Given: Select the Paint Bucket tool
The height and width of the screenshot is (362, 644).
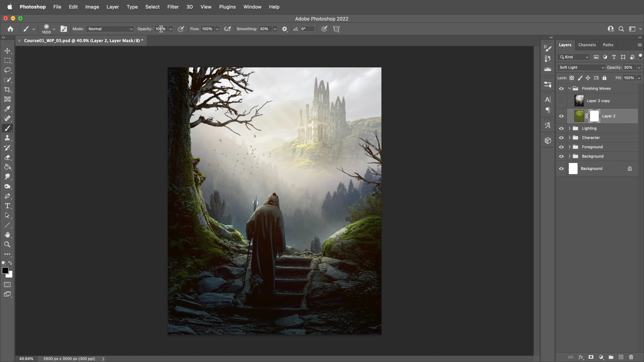Looking at the screenshot, I should [x=7, y=167].
